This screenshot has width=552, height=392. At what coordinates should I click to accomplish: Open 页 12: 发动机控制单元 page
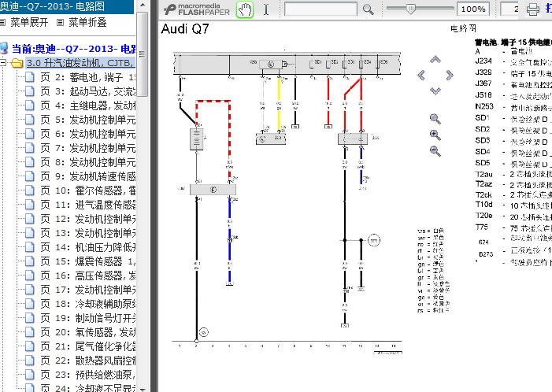click(88, 219)
